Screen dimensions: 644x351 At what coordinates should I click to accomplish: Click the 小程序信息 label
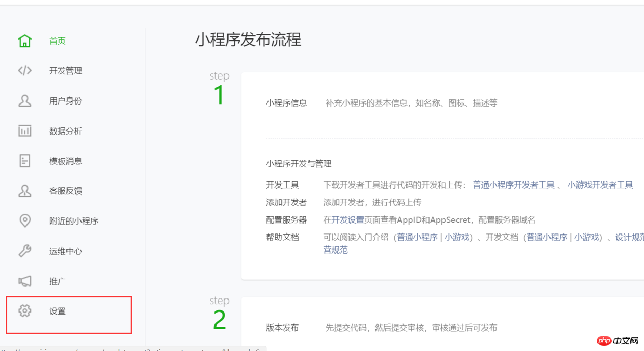click(287, 103)
